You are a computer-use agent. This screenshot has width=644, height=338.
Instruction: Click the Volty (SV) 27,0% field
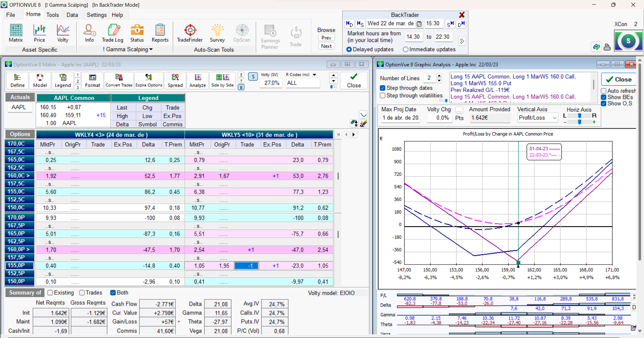click(272, 83)
